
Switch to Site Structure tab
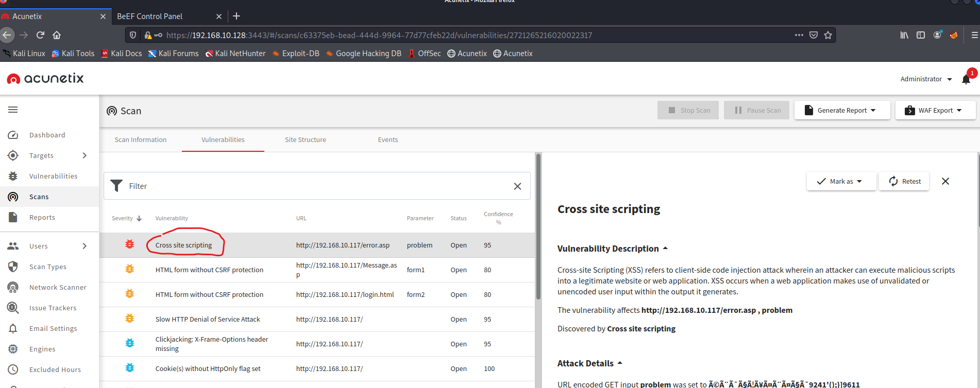point(306,139)
